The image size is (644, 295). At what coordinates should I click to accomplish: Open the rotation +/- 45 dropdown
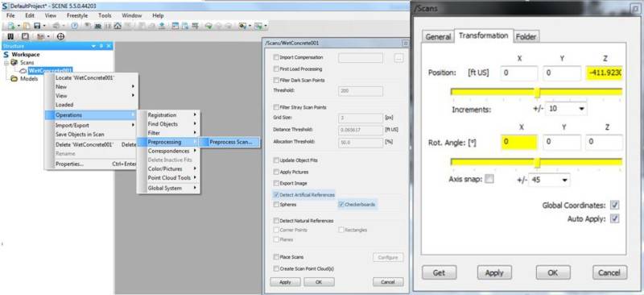click(549, 180)
